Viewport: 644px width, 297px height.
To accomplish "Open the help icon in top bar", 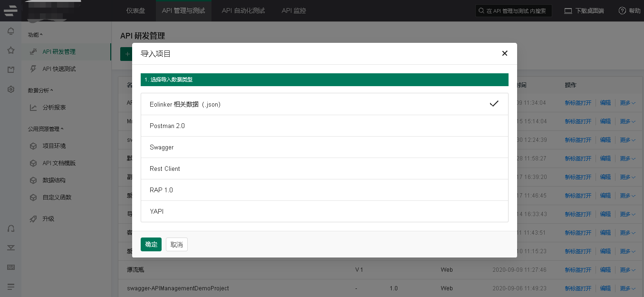I will [622, 10].
